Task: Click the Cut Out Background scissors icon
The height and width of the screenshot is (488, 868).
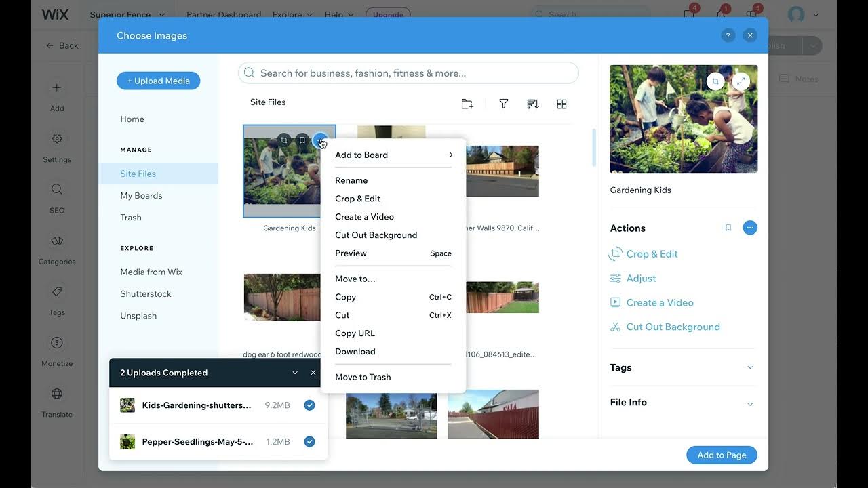Action: (x=615, y=327)
